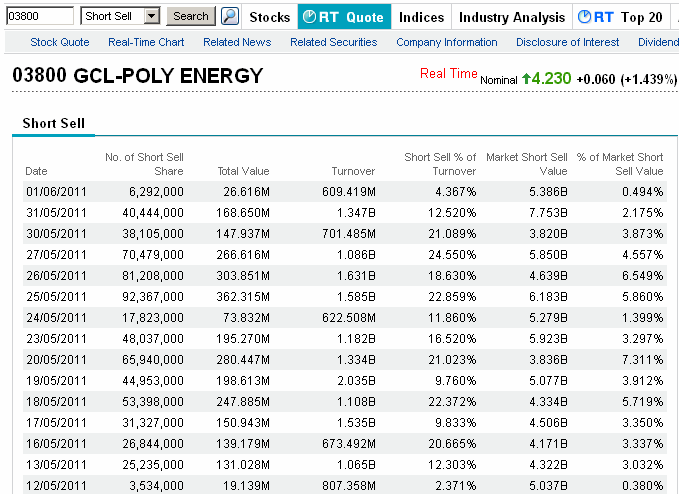This screenshot has width=679, height=494.
Task: Click the Turnover column header
Action: [x=354, y=171]
